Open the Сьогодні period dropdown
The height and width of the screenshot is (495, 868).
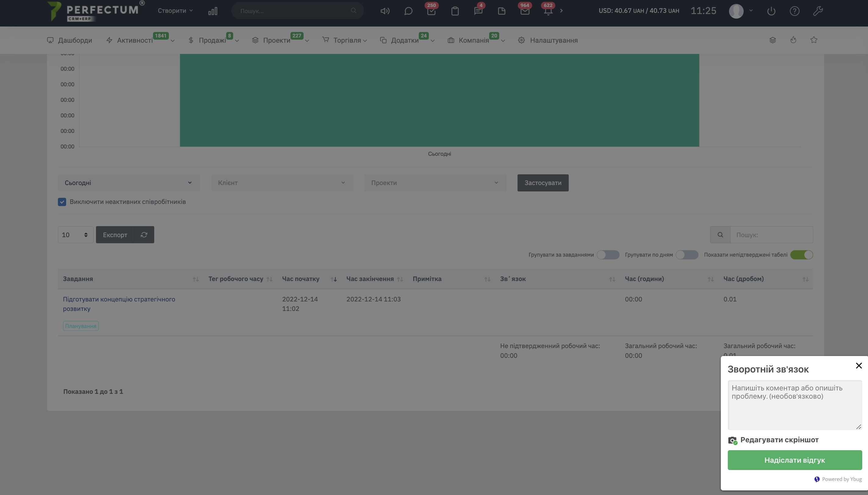(x=129, y=183)
